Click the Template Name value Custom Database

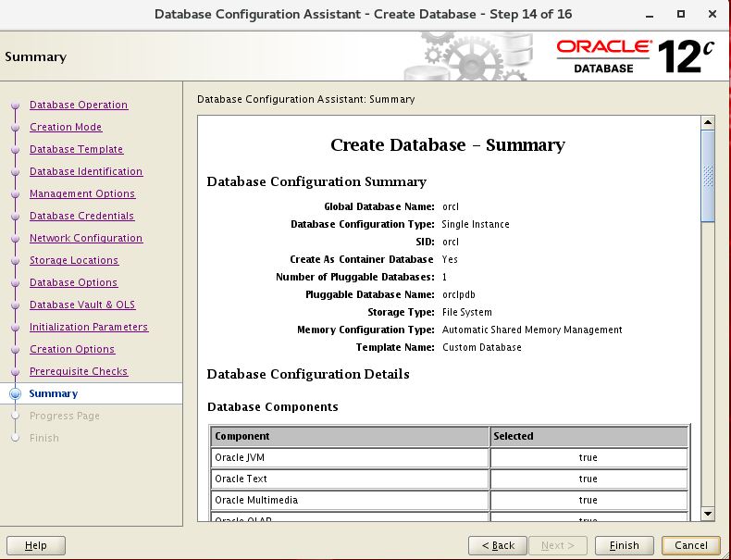[x=481, y=347]
